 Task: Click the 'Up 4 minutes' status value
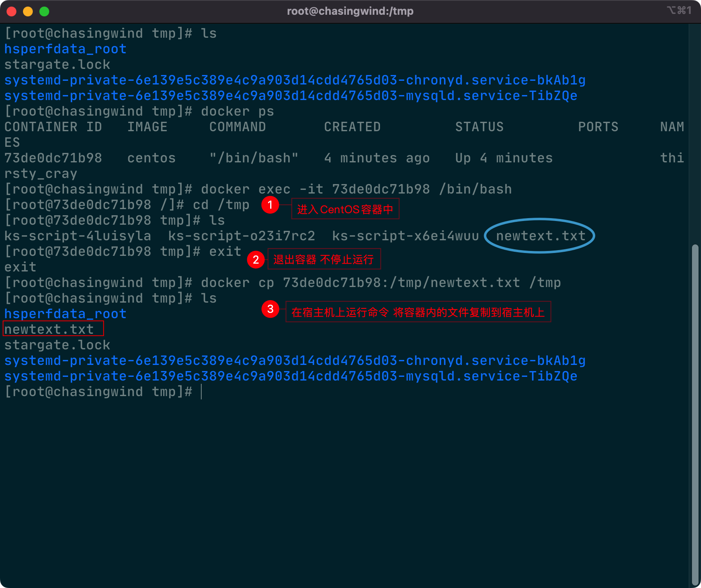[x=504, y=158]
